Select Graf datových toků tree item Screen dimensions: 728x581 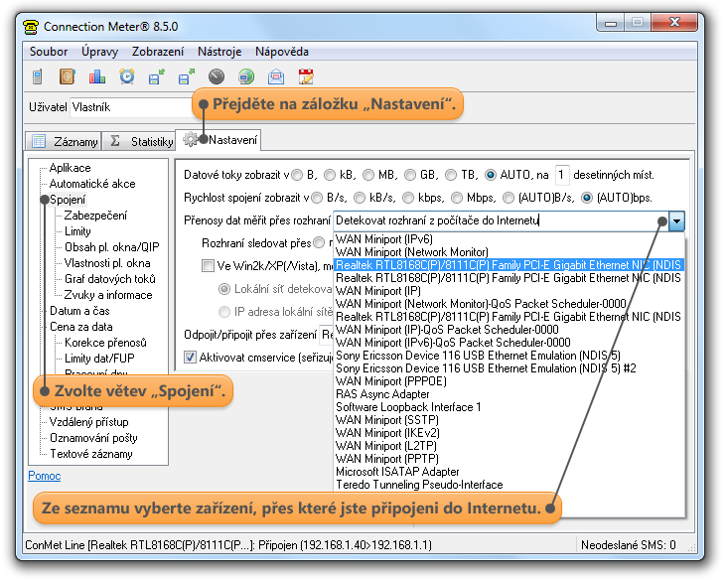coord(109,279)
